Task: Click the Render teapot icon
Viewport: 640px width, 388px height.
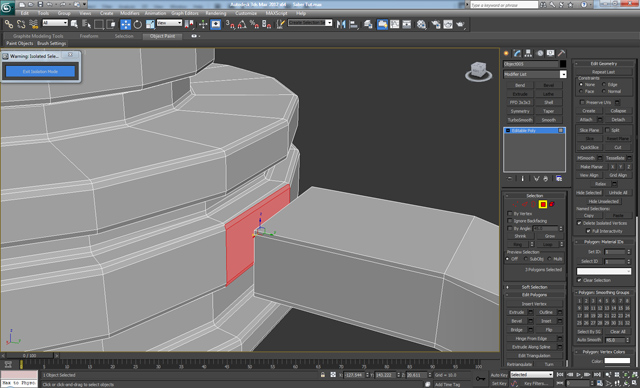Action: pyautogui.click(x=460, y=24)
